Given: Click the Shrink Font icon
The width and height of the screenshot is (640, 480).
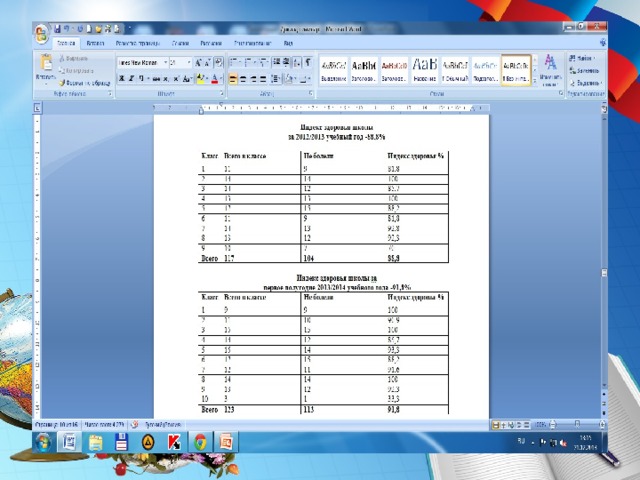Looking at the screenshot, I should tap(207, 63).
